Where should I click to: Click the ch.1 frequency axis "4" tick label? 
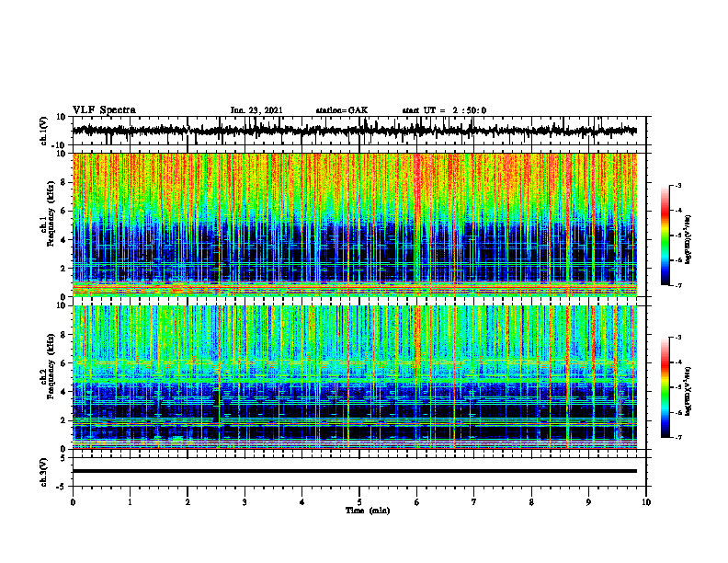[x=63, y=240]
